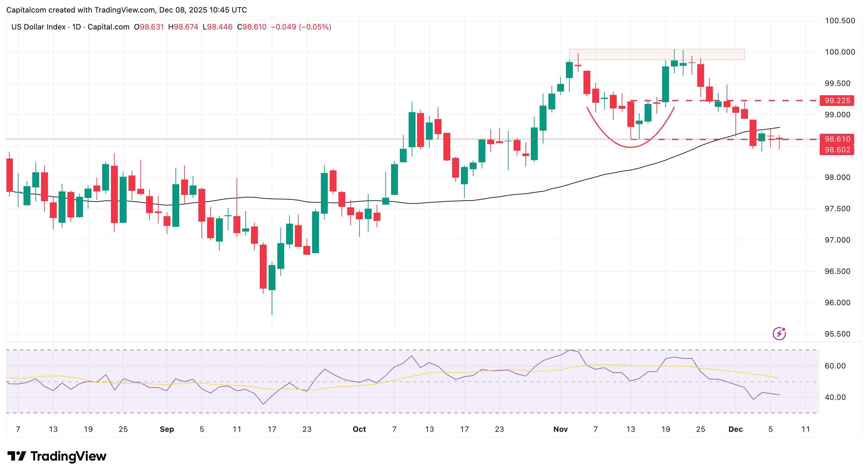Click the RSI 60.00 scale label
Image resolution: width=868 pixels, height=475 pixels.
click(835, 366)
